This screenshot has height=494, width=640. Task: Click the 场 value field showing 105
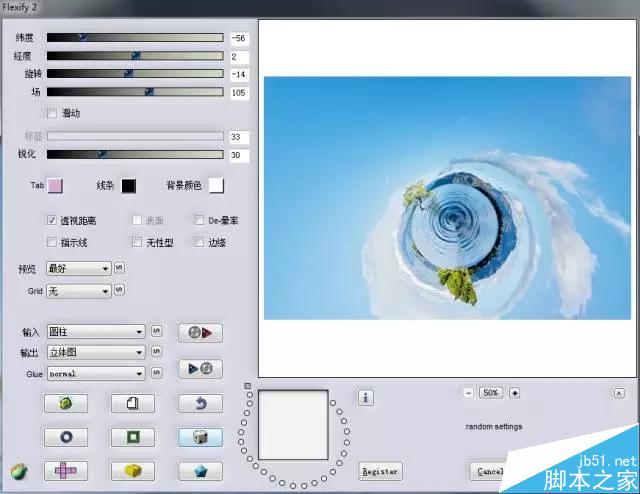tap(239, 93)
